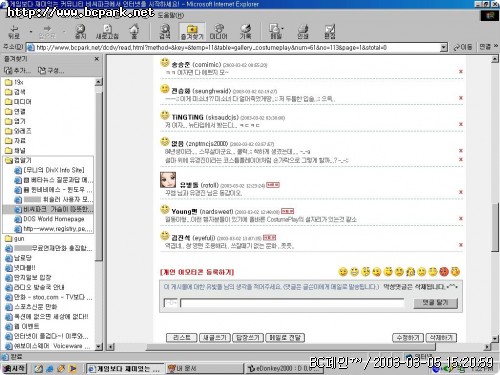Viewport: 500px width, 375px height.
Task: Delete the rotoll comment via red x
Action: (x=461, y=192)
